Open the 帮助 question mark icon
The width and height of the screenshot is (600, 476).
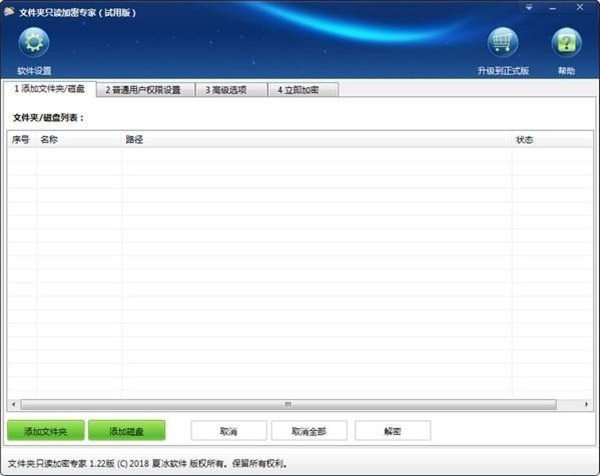tap(566, 42)
